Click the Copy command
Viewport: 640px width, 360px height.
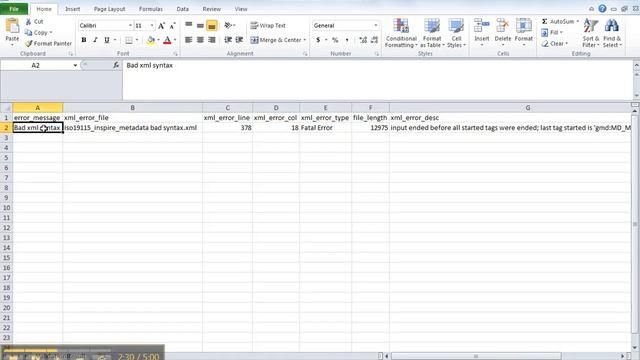[37, 32]
